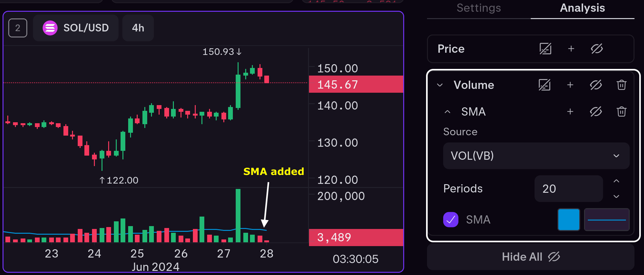This screenshot has height=275, width=644.
Task: Add a new overlay via Volume plus icon
Action: tap(570, 85)
